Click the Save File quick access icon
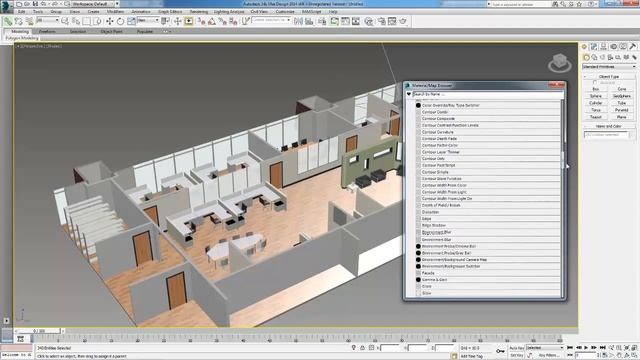640x360 pixels. pyautogui.click(x=35, y=4)
